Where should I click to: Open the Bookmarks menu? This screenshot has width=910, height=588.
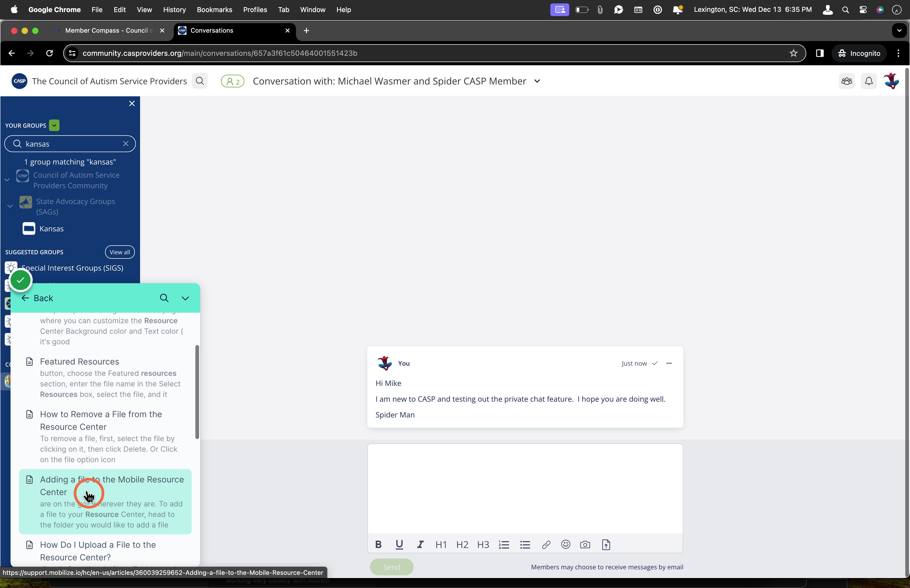214,9
